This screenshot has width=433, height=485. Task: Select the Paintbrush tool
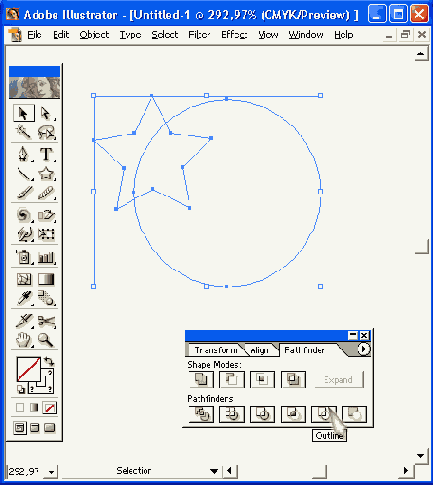point(24,192)
